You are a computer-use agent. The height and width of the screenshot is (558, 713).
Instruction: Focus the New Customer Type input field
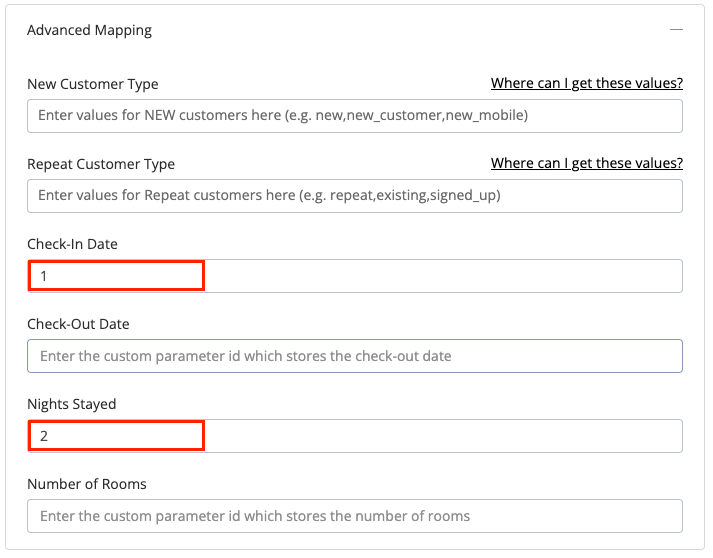coord(355,116)
